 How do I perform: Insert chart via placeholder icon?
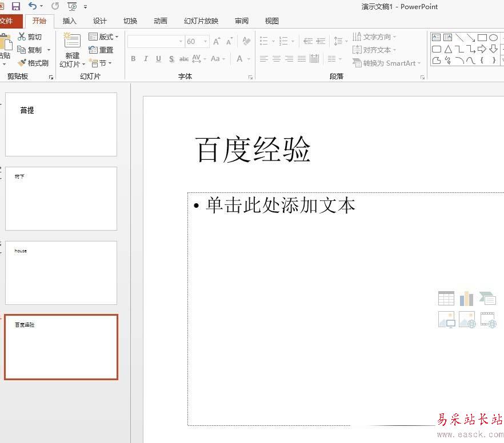[x=466, y=298]
